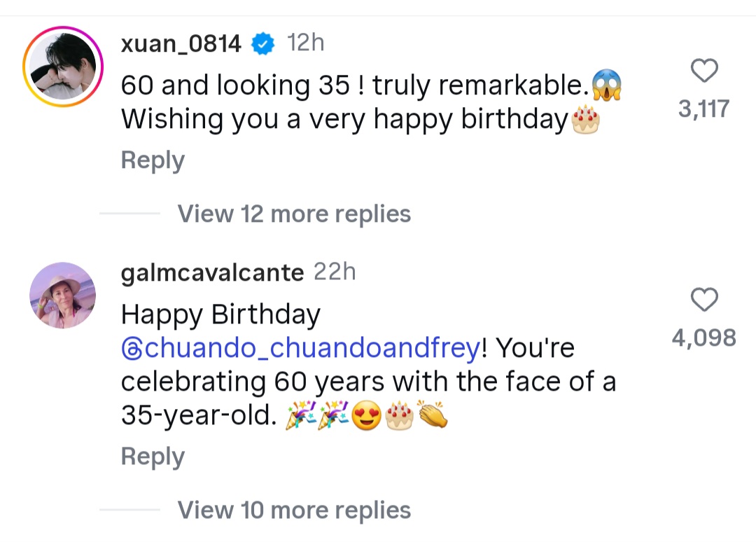Reply to xuan_0814's comment
This screenshot has width=756, height=542.
[x=153, y=160]
